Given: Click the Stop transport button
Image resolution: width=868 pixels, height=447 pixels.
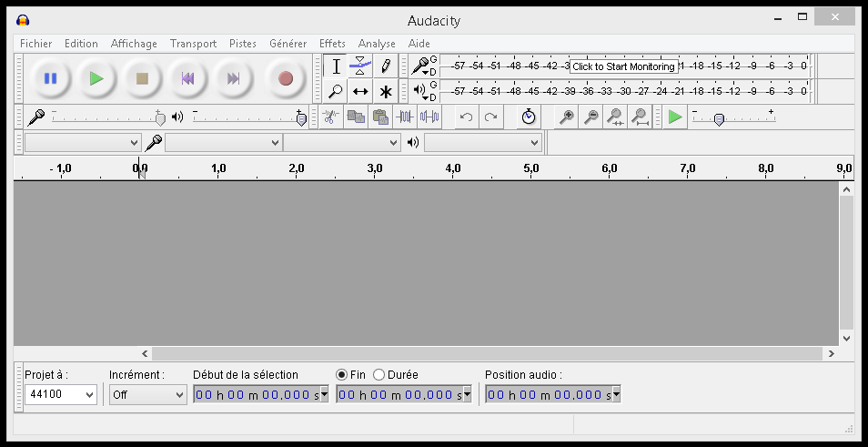Looking at the screenshot, I should (x=142, y=78).
